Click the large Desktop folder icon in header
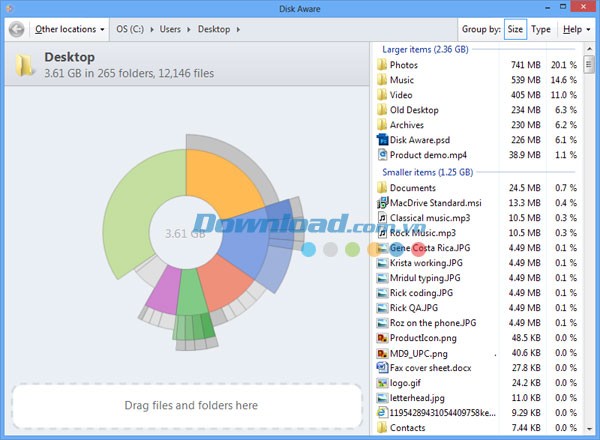The width and height of the screenshot is (600, 440). (x=25, y=65)
